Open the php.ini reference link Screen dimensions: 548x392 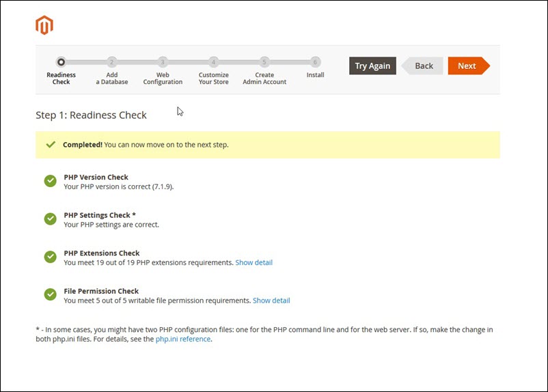pyautogui.click(x=183, y=339)
